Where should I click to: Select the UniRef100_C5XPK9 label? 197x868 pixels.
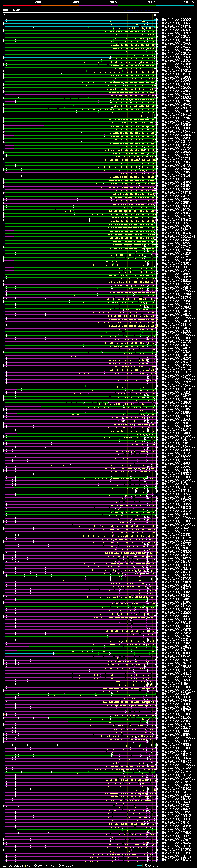tap(176, 443)
